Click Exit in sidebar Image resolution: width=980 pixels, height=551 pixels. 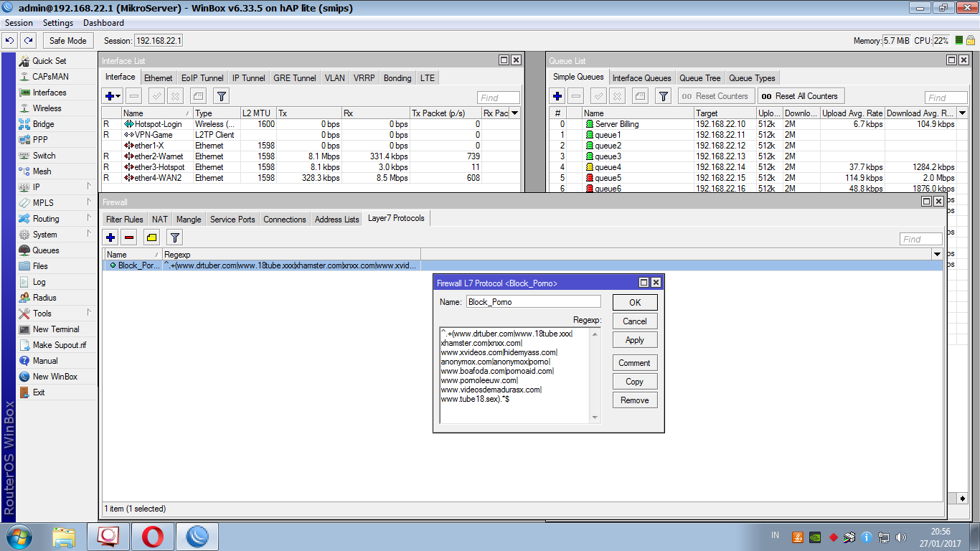click(x=39, y=392)
